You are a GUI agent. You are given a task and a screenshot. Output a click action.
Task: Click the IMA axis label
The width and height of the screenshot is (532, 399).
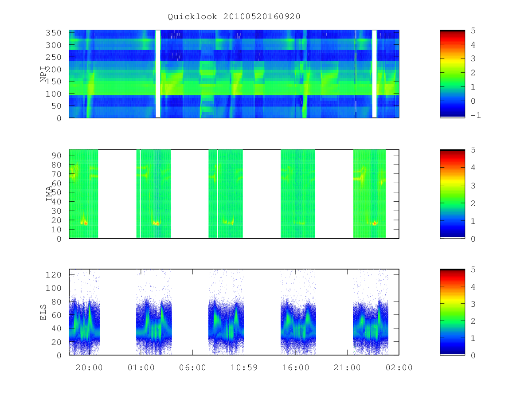click(x=49, y=194)
